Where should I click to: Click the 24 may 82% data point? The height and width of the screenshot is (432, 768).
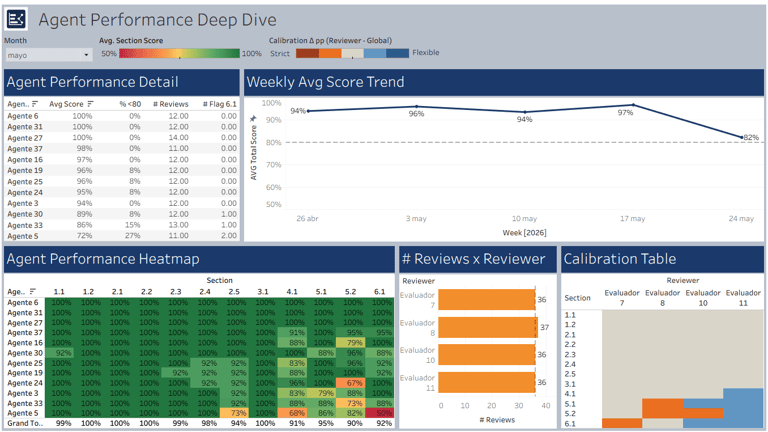pos(742,138)
